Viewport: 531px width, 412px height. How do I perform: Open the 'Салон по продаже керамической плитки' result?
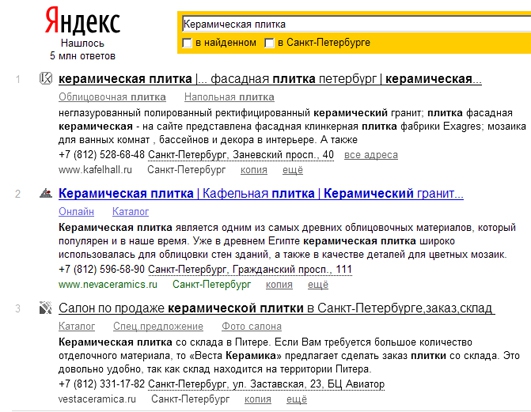276,308
